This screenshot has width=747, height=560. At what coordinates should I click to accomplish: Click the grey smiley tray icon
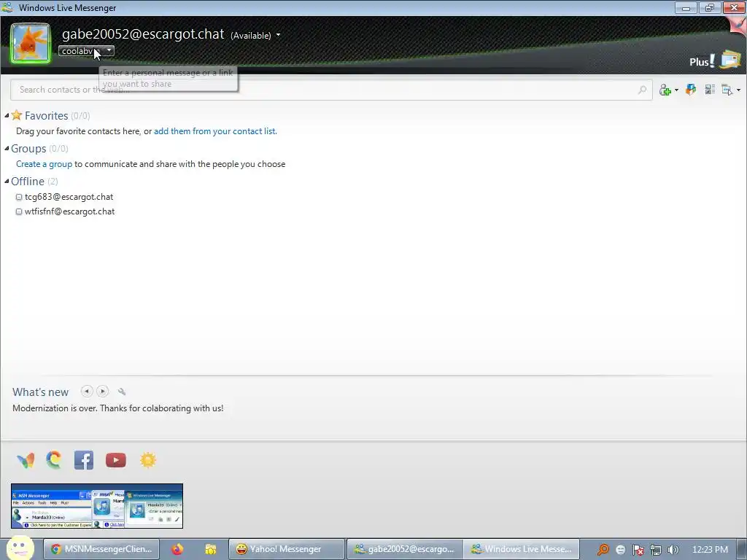point(620,550)
